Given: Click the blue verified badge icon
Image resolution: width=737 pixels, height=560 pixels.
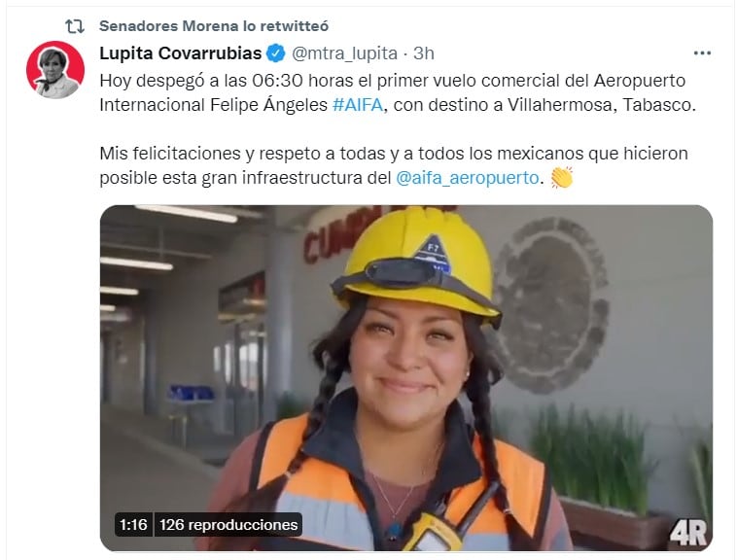Looking at the screenshot, I should click(276, 53).
